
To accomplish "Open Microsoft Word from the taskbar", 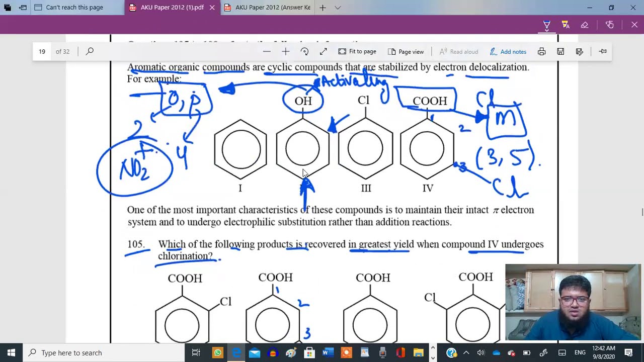I will (x=328, y=352).
